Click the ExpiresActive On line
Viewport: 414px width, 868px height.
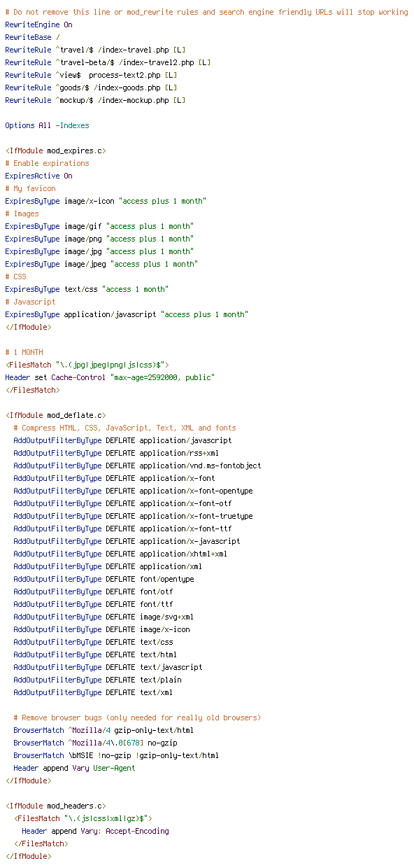tap(38, 176)
